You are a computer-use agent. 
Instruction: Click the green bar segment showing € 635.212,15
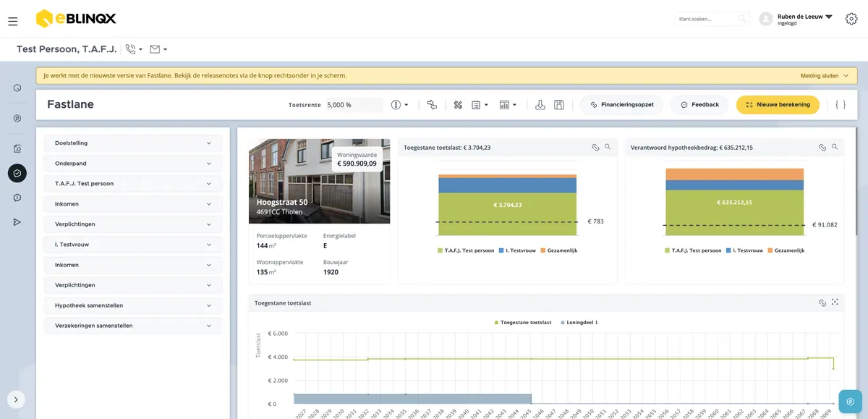point(734,213)
